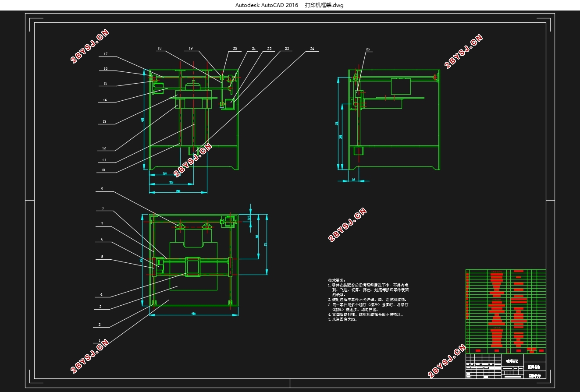Click the 图样名称 title block cell
This screenshot has width=580, height=392.
pyautogui.click(x=534, y=366)
